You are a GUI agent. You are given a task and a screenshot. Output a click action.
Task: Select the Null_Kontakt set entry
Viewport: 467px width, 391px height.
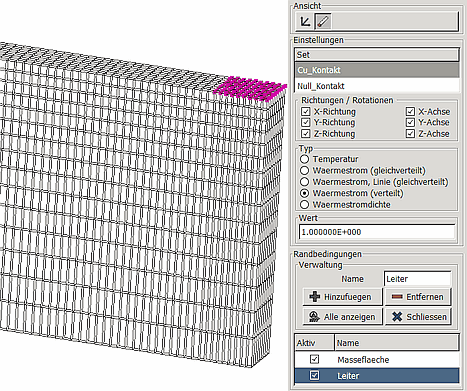click(377, 86)
